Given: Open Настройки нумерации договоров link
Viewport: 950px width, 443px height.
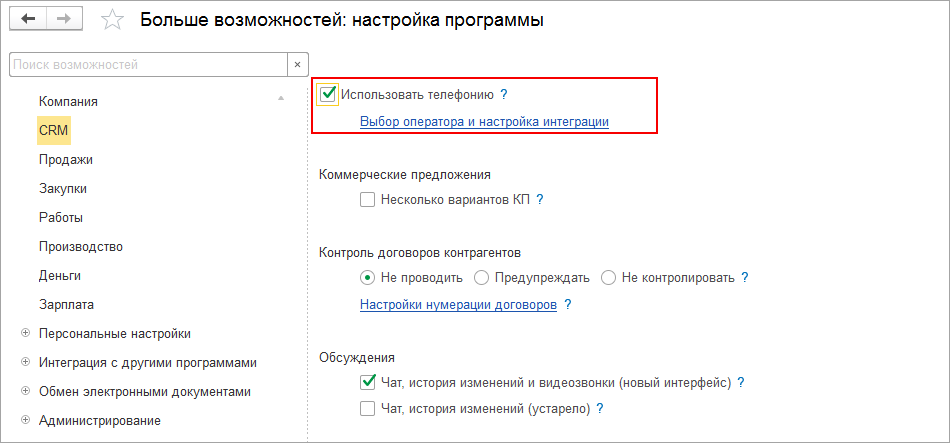Looking at the screenshot, I should click(458, 304).
